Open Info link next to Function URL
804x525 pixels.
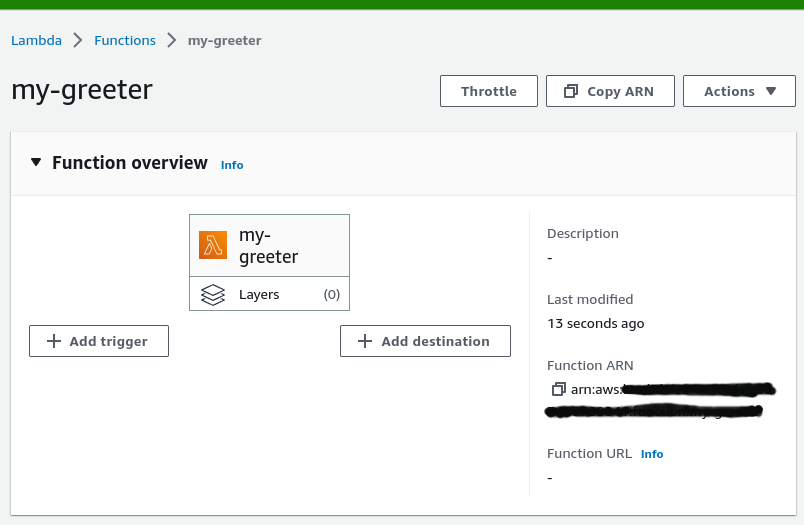tap(652, 454)
